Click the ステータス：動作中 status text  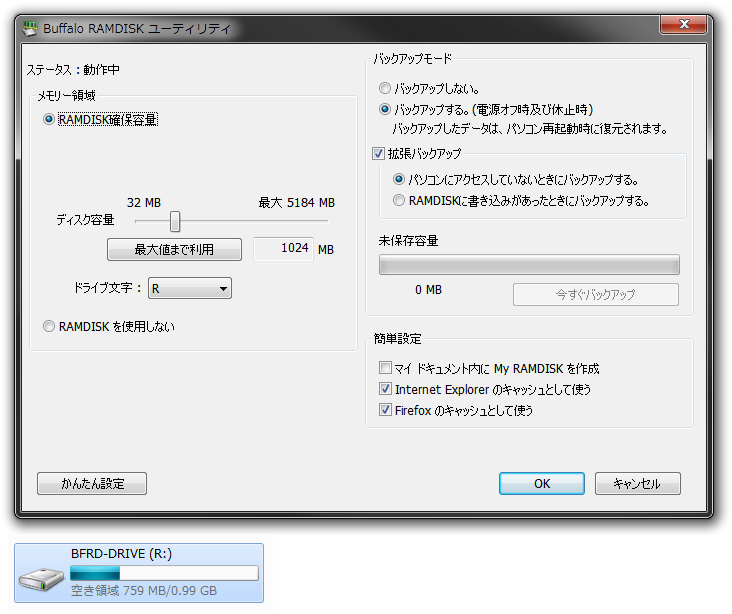point(73,70)
